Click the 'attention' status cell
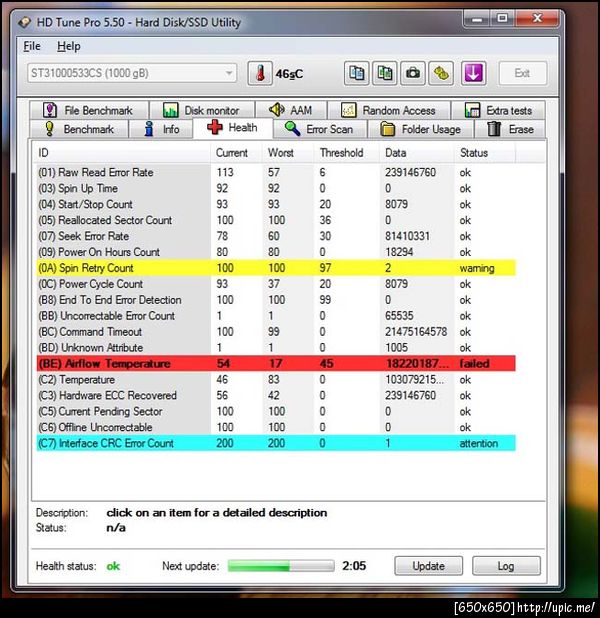Image resolution: width=600 pixels, height=618 pixels. (479, 443)
